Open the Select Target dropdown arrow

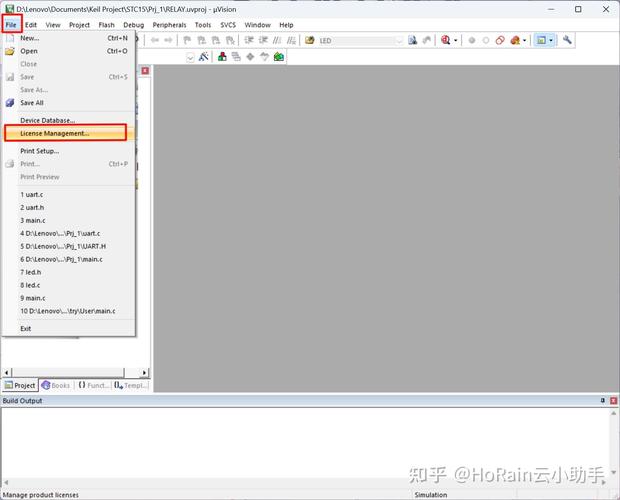tap(190, 58)
